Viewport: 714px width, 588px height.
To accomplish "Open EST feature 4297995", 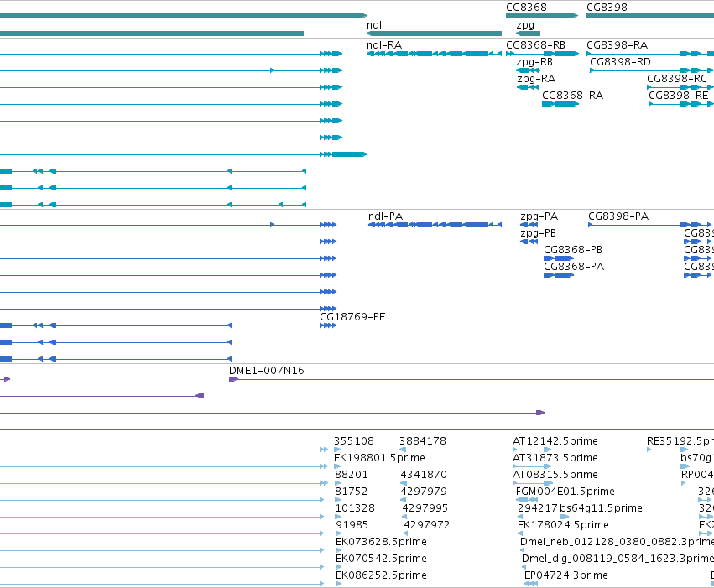I will pos(425,508).
